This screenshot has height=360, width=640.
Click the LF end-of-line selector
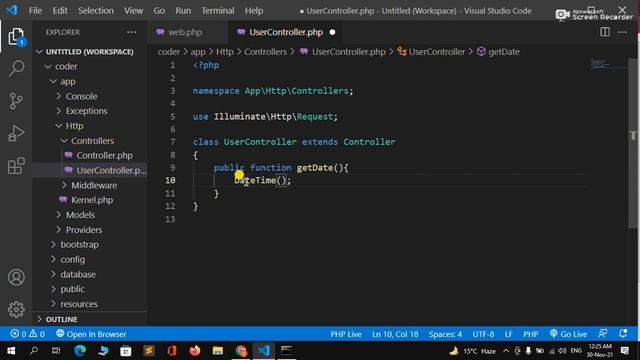pos(509,334)
